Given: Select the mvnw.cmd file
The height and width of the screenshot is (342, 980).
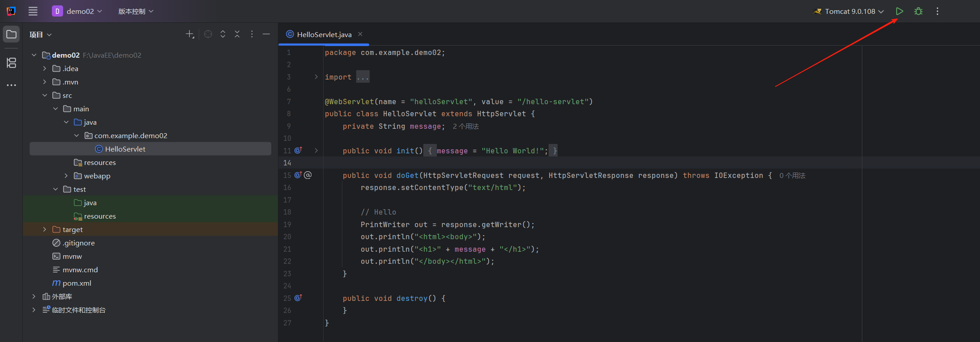Looking at the screenshot, I should tap(75, 270).
